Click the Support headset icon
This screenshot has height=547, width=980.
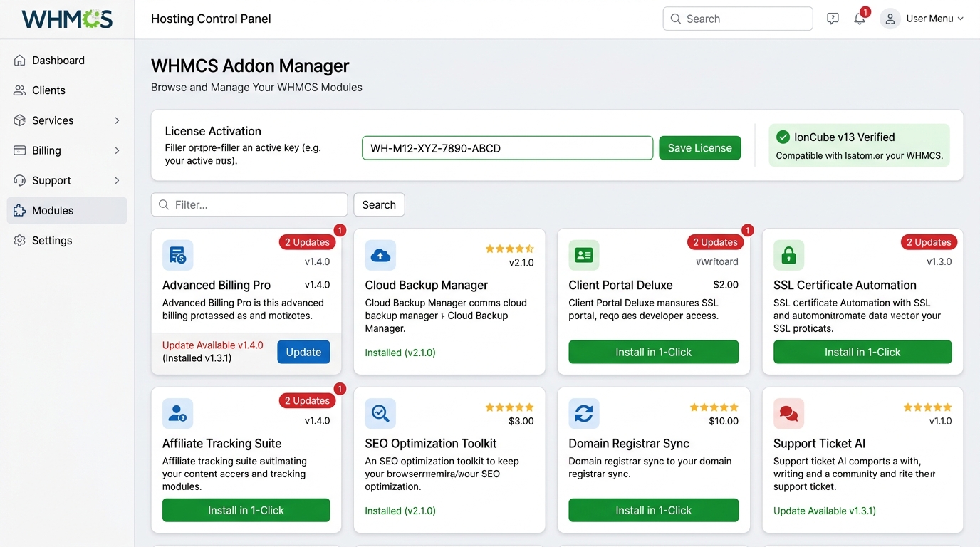tap(20, 180)
